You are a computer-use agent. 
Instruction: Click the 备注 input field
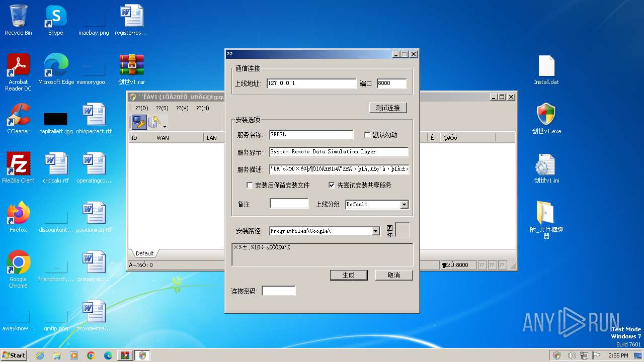[289, 204]
